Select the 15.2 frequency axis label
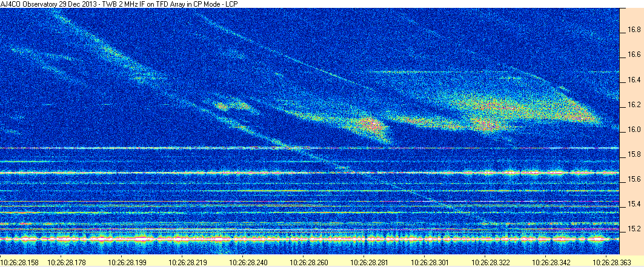Image resolution: width=644 pixels, height=267 pixels. pos(634,229)
